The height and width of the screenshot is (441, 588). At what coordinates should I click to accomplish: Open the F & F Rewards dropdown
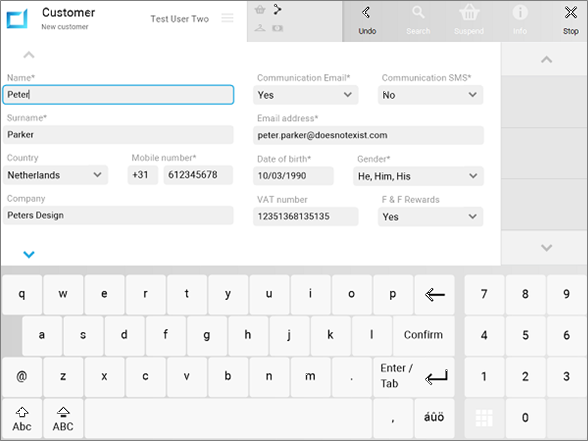tap(430, 216)
